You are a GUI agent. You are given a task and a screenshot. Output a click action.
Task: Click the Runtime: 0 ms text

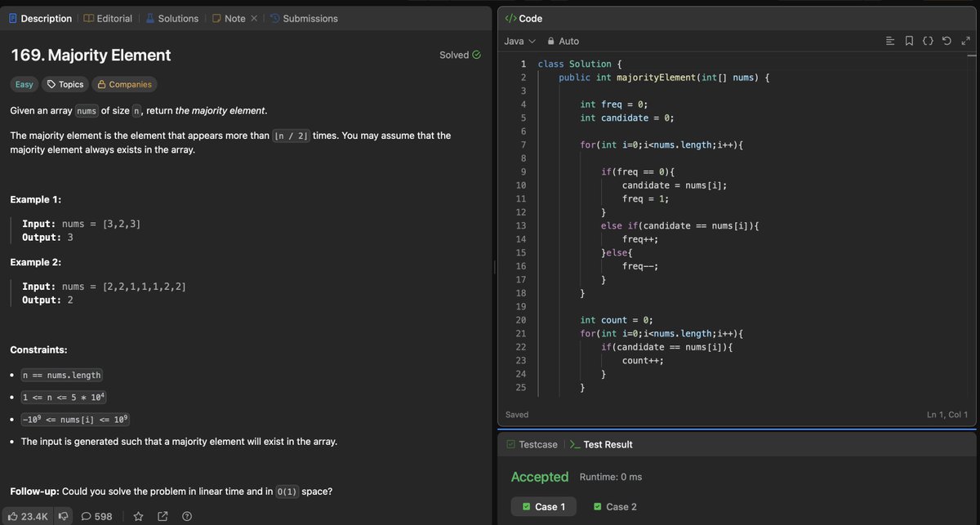pyautogui.click(x=611, y=477)
